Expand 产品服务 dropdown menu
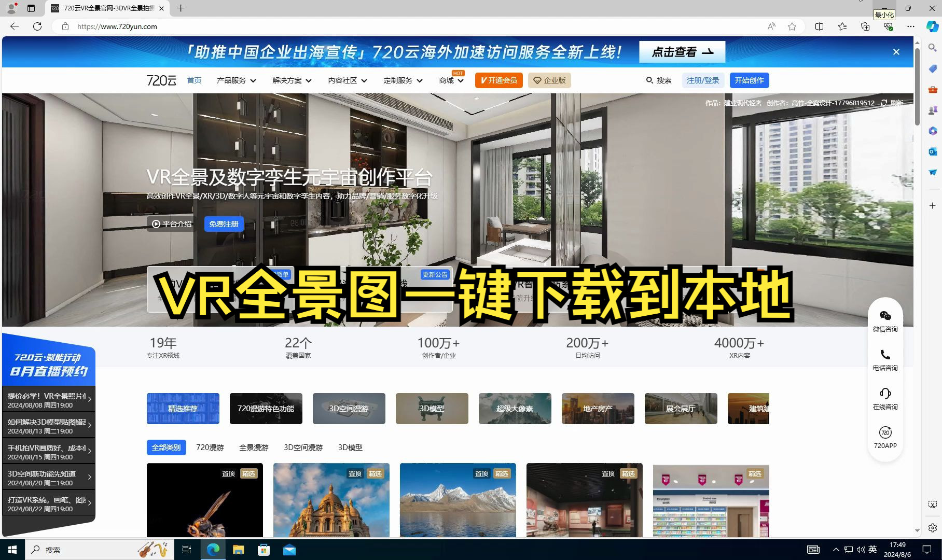Image resolution: width=942 pixels, height=560 pixels. point(237,80)
